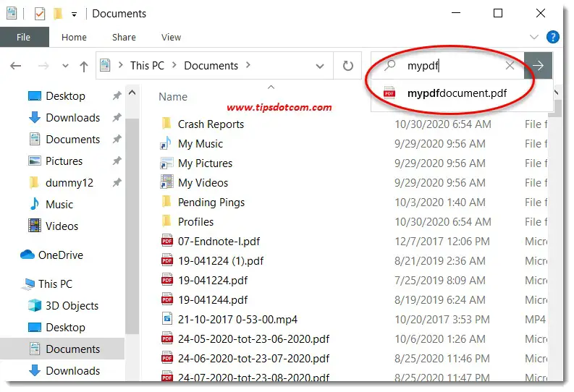Open Downloads in Quick access

(x=72, y=118)
